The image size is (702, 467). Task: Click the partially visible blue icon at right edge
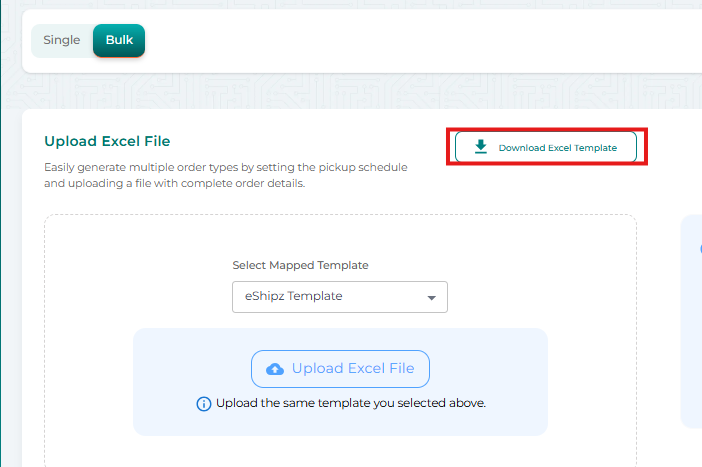pos(699,249)
